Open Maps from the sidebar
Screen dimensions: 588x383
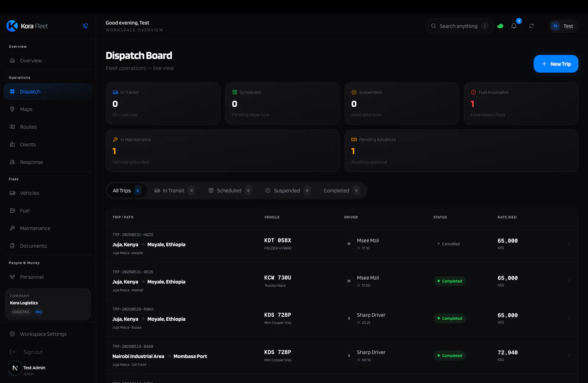(x=48, y=109)
